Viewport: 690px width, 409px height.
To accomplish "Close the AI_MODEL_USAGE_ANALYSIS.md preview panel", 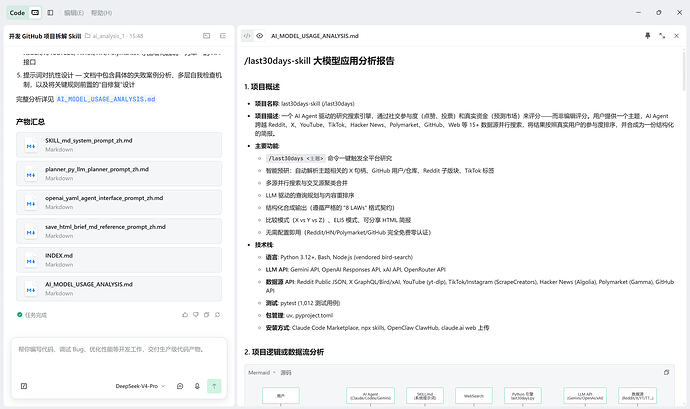I will pyautogui.click(x=676, y=36).
